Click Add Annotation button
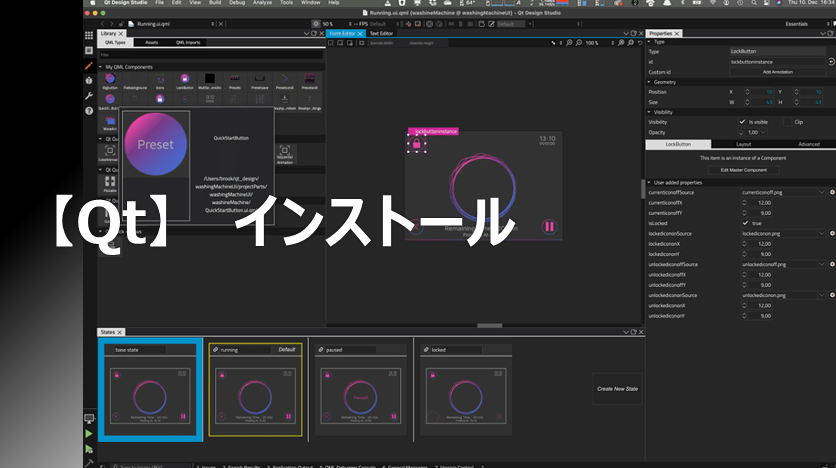Image resolution: width=836 pixels, height=468 pixels. (x=777, y=72)
